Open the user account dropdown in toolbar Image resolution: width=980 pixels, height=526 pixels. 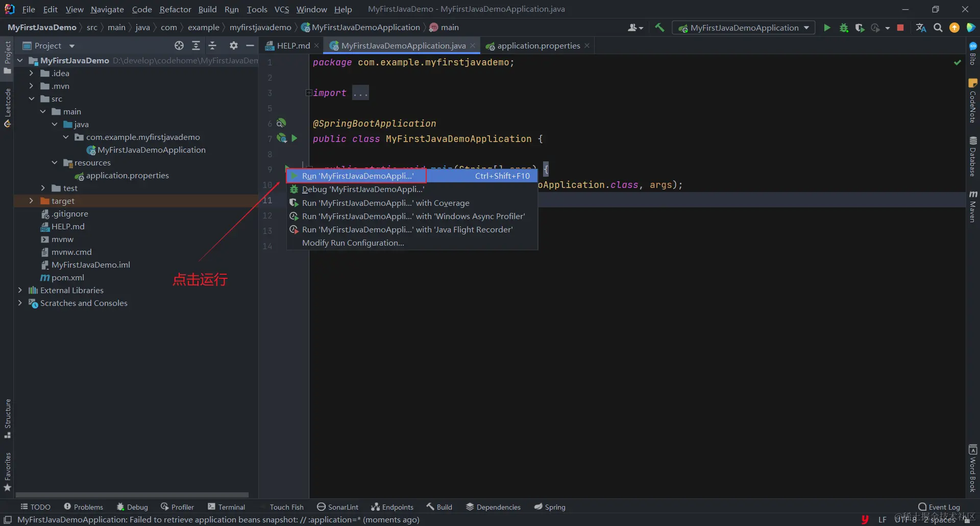(635, 28)
